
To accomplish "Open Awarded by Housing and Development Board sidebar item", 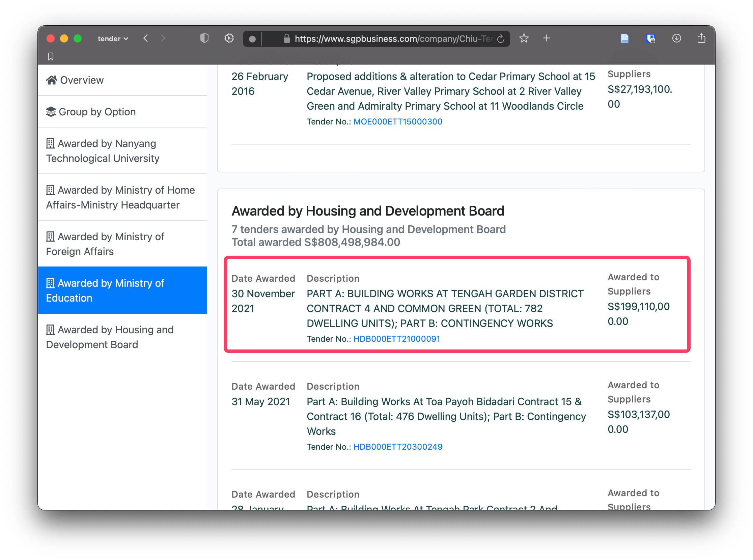I will point(123,337).
